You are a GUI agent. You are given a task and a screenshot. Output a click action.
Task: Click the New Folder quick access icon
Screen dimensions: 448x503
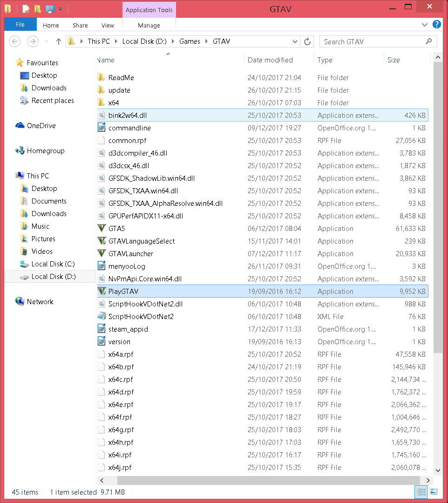[x=38, y=9]
